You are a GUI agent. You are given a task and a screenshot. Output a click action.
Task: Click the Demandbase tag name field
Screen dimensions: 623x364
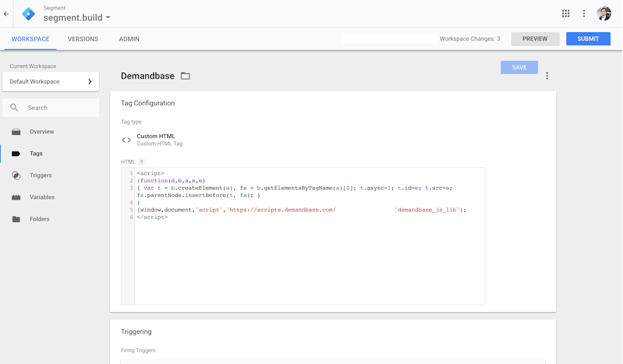click(148, 76)
